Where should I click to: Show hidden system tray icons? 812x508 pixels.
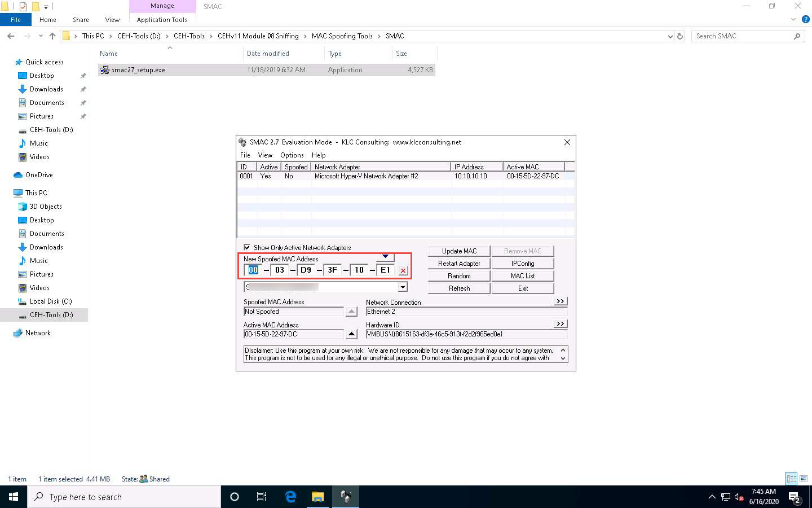(x=712, y=497)
